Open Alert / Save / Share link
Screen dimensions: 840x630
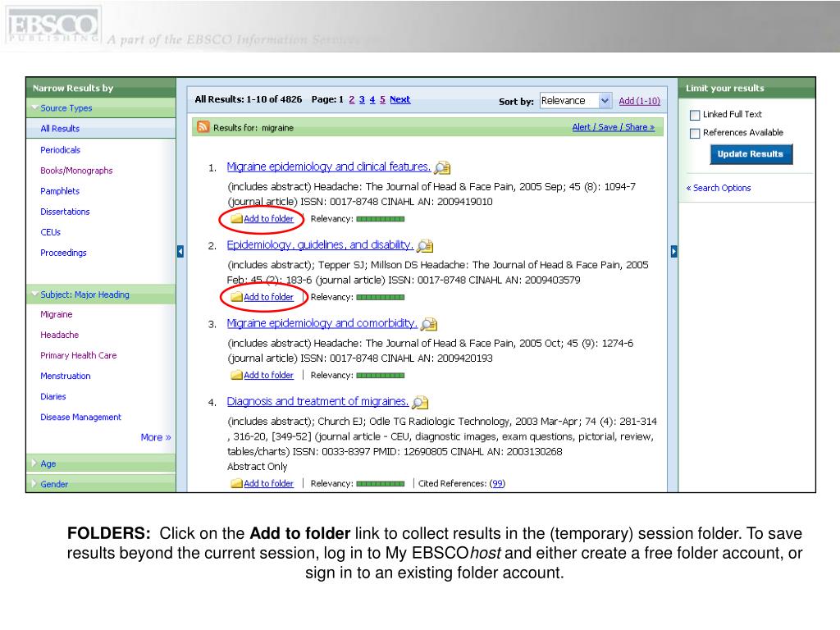tap(614, 127)
